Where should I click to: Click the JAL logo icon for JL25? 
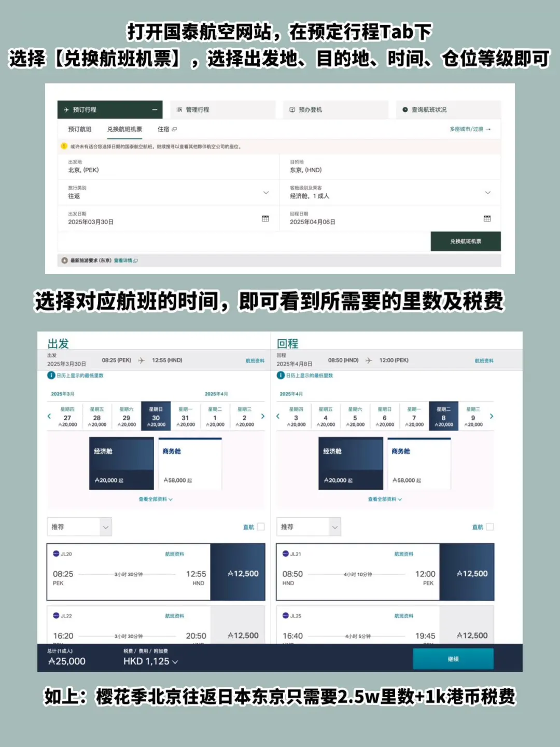285,615
